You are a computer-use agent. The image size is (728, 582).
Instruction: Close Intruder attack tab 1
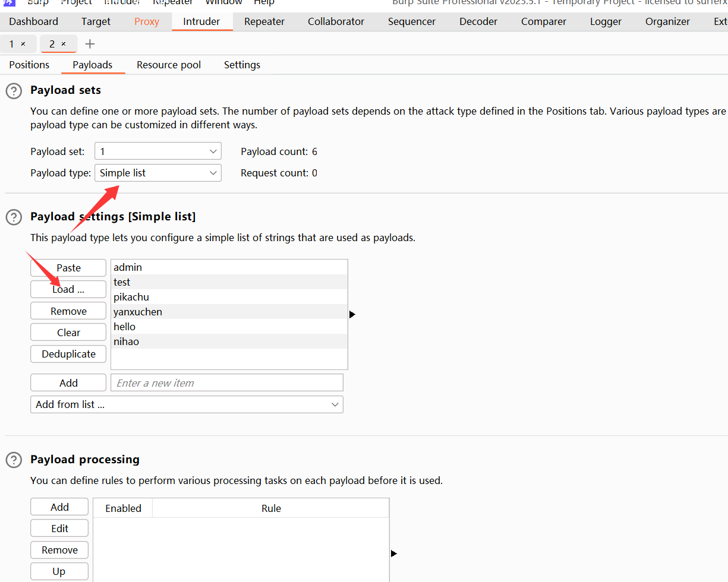tap(23, 44)
